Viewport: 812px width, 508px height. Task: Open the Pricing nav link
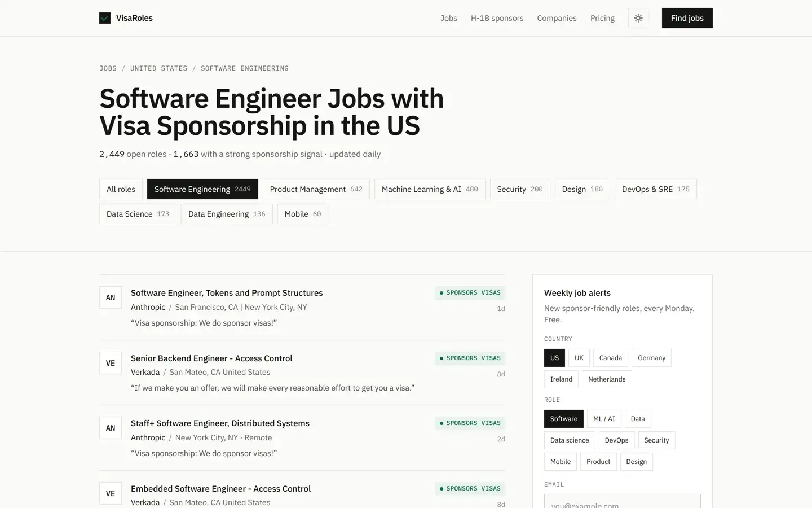(x=602, y=18)
